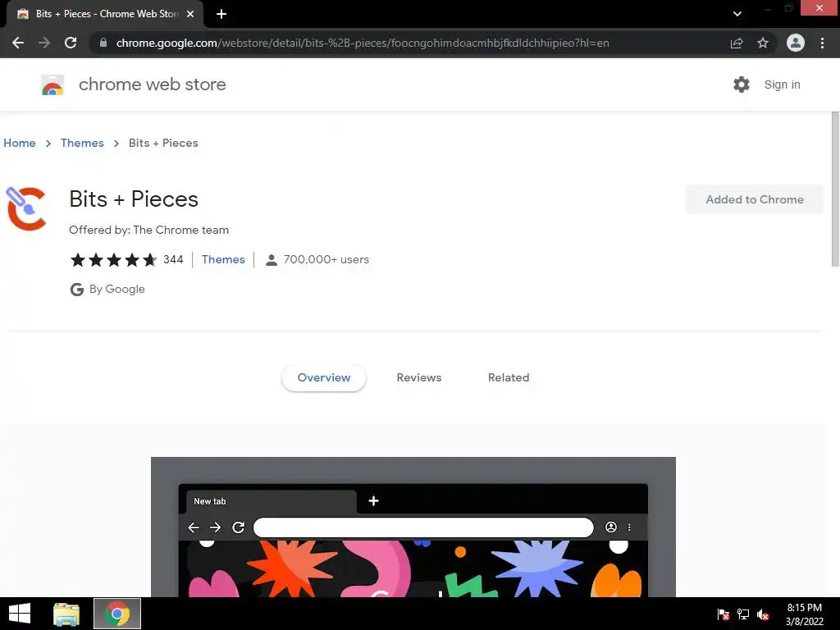Click the address bar URL
This screenshot has height=630, width=840.
click(363, 43)
